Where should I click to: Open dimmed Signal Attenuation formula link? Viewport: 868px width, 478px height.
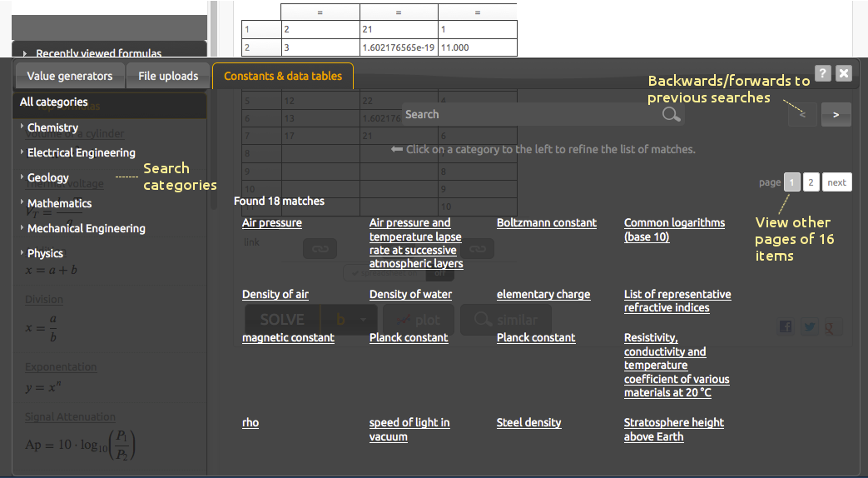(70, 417)
